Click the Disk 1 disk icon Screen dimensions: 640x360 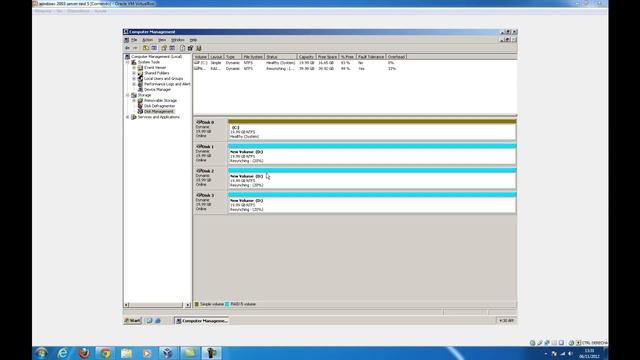point(199,146)
